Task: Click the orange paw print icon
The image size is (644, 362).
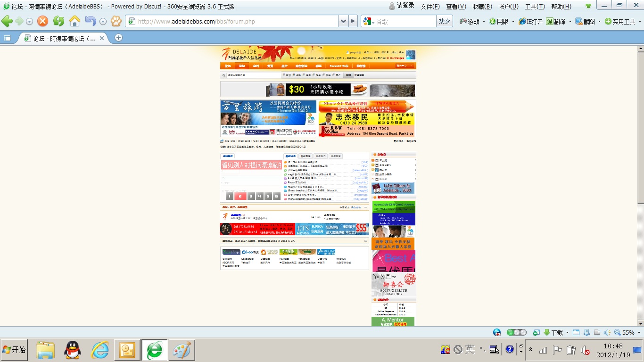Action: (116, 21)
